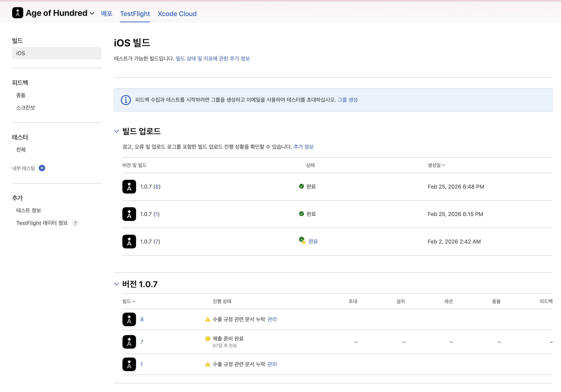Viewport: 561px width, 392px height.
Task: Click 관리 link for build 8
Action: (x=272, y=319)
